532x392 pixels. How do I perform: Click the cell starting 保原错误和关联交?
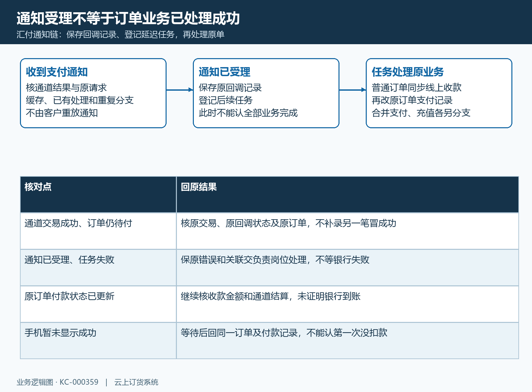[347, 268]
